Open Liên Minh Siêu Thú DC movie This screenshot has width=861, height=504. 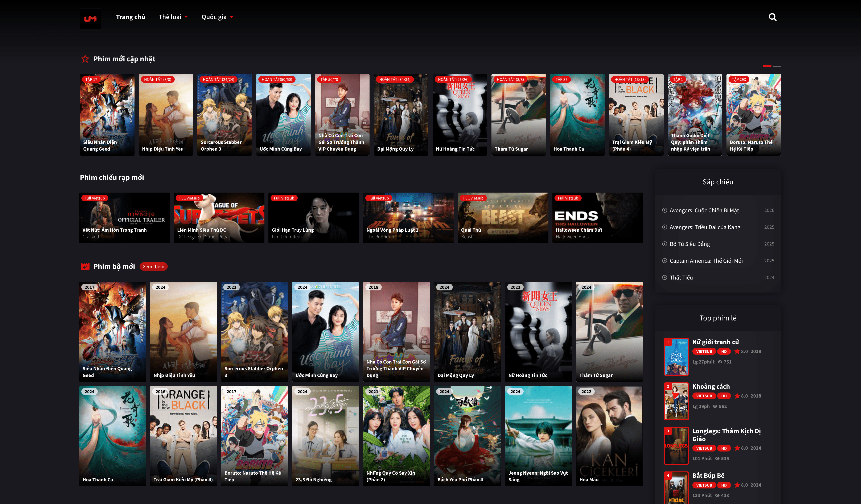click(219, 218)
